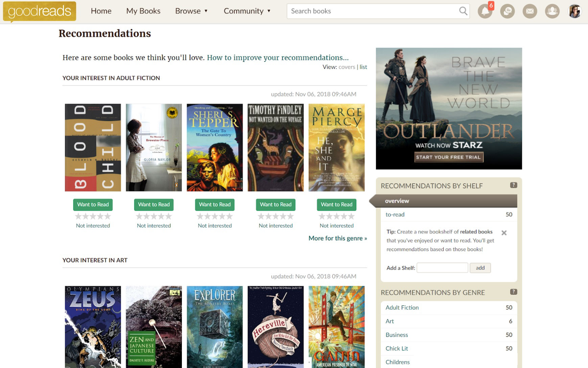Image resolution: width=588 pixels, height=368 pixels.
Task: Open the notifications bell icon
Action: (x=485, y=11)
